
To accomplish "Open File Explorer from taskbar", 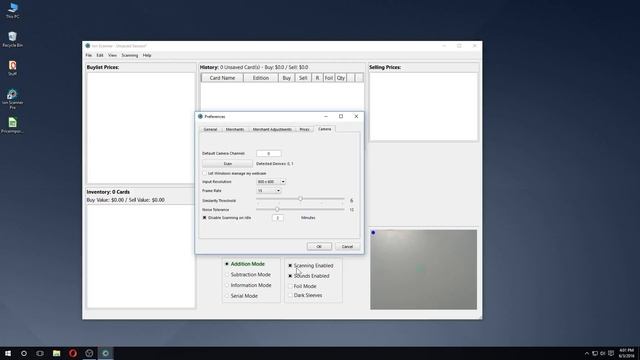I will (x=56, y=353).
